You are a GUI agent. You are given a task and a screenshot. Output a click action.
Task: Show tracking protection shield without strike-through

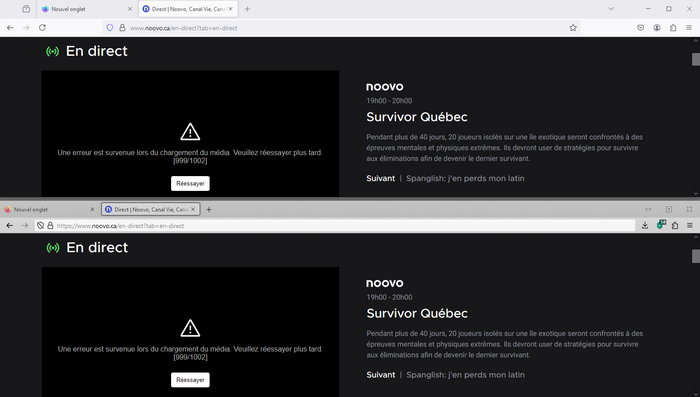pos(110,28)
